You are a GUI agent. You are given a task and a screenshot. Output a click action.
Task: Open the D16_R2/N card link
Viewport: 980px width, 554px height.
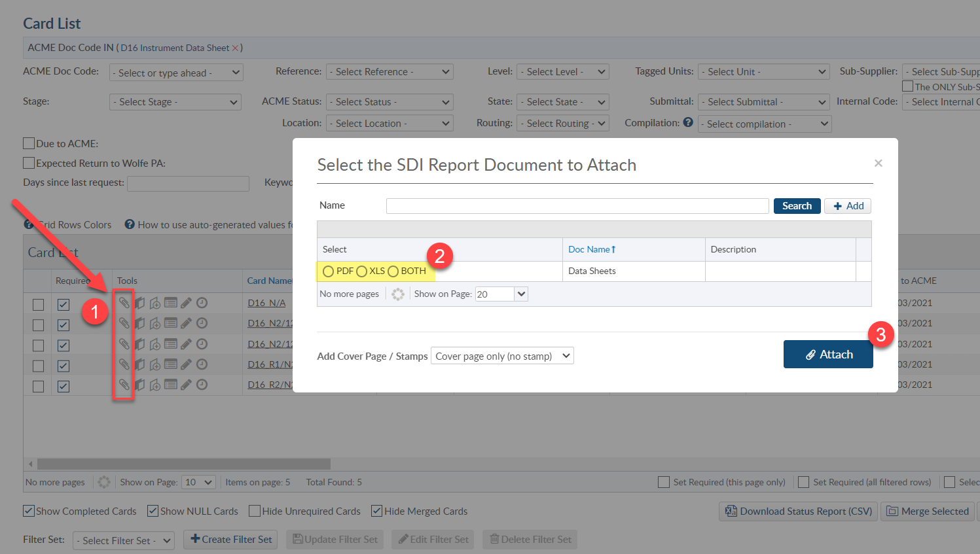coord(270,385)
